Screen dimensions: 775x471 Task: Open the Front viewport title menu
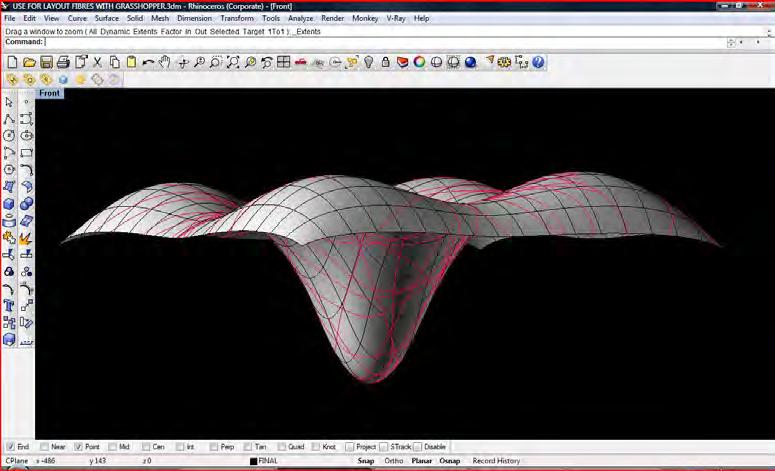pos(49,93)
